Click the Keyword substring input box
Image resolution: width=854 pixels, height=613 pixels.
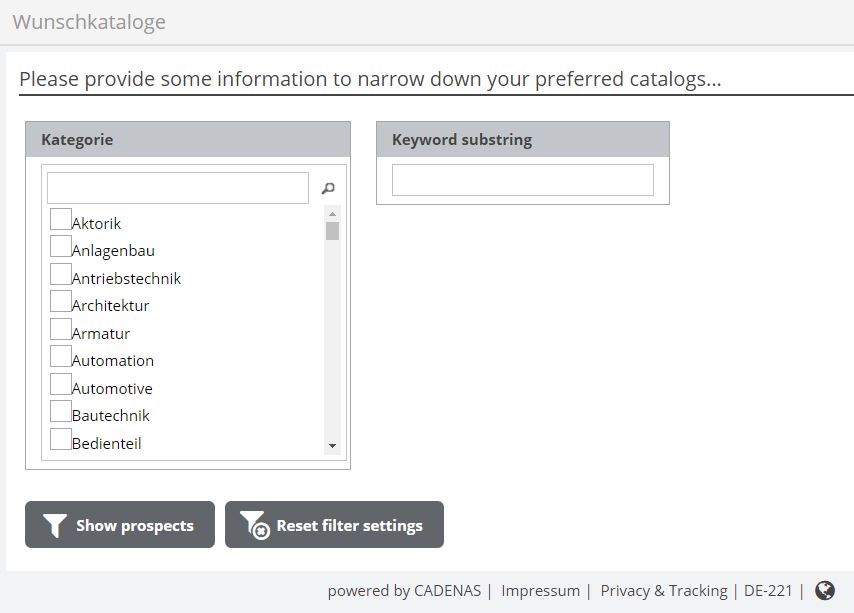click(522, 180)
